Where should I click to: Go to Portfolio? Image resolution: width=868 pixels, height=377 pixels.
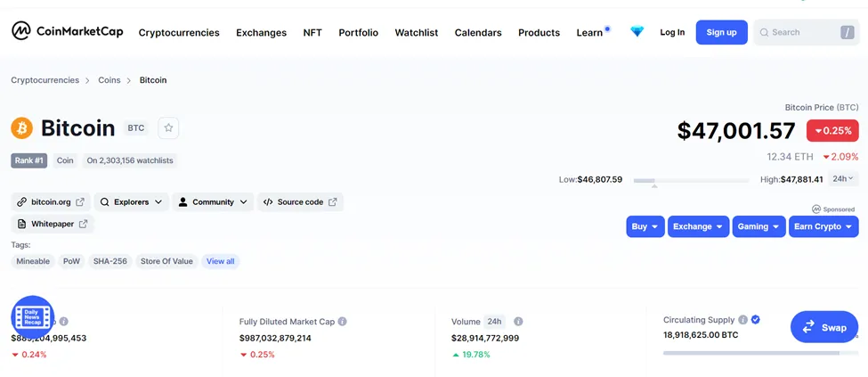click(358, 33)
